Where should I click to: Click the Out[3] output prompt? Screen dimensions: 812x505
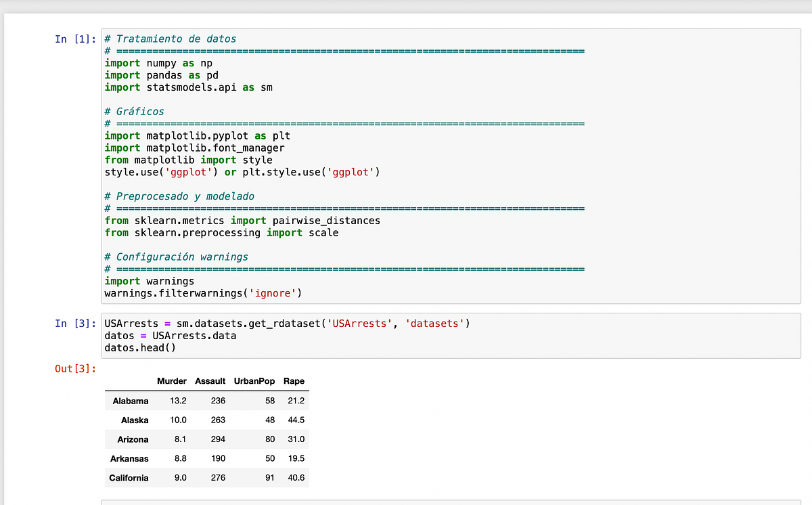76,368
